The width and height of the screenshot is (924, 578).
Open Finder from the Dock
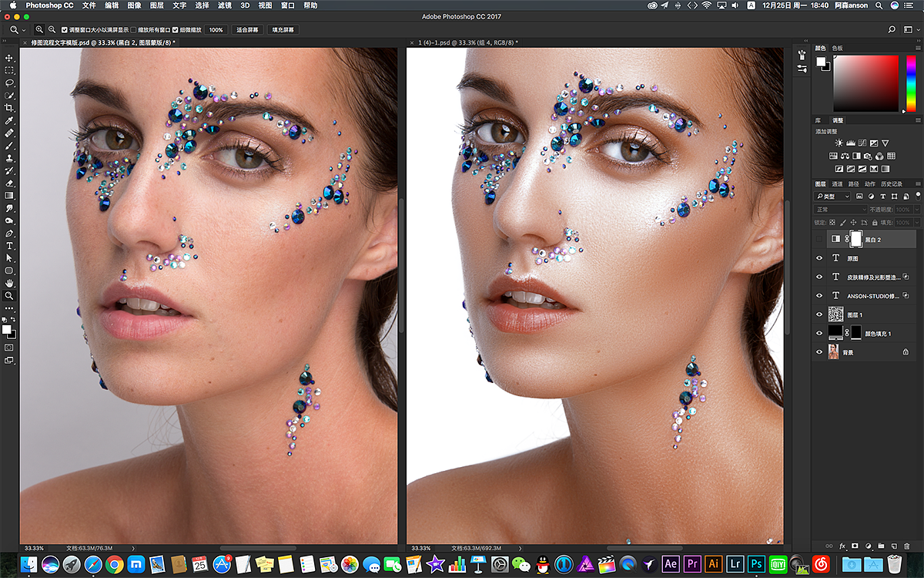tap(28, 563)
